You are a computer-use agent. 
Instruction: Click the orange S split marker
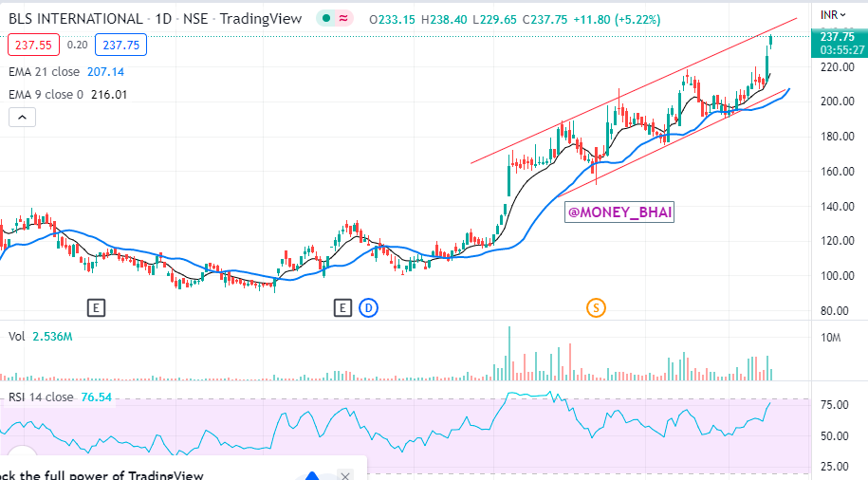coord(596,307)
